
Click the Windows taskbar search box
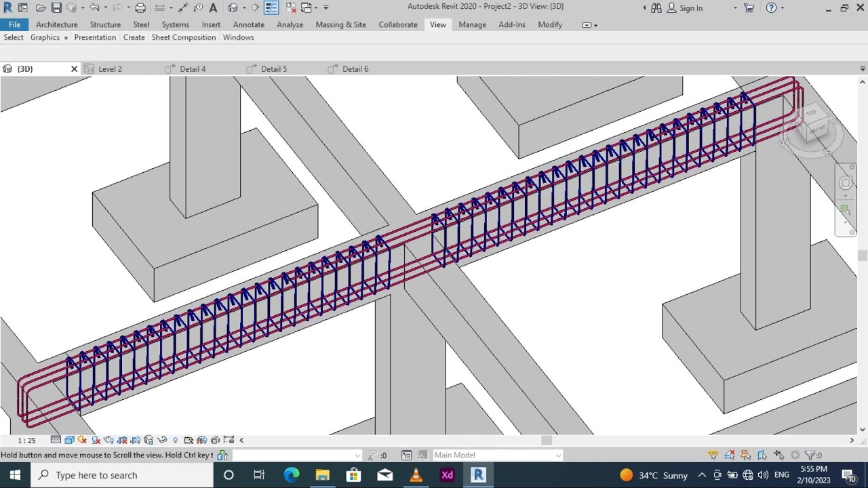tap(122, 475)
